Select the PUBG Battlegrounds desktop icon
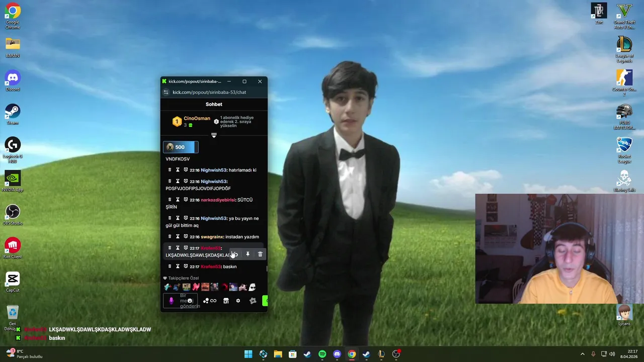The height and width of the screenshot is (362, 644). (624, 117)
